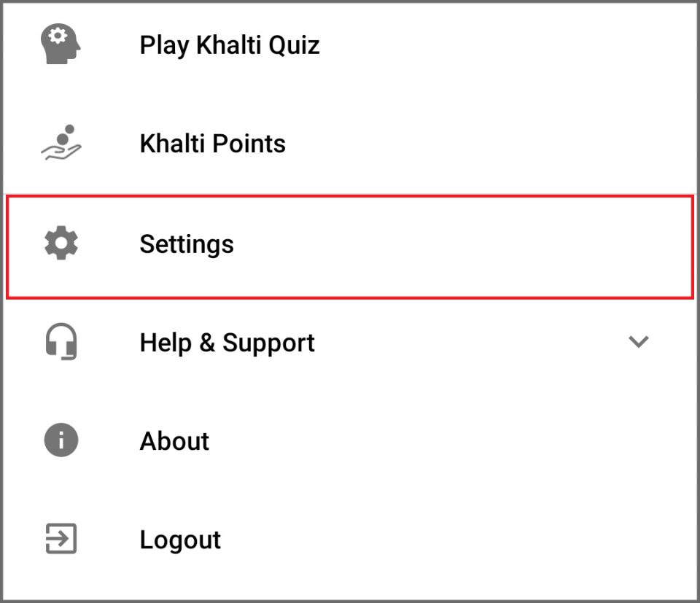Select the Khalti Points menu item
This screenshot has height=603, width=700.
(212, 143)
